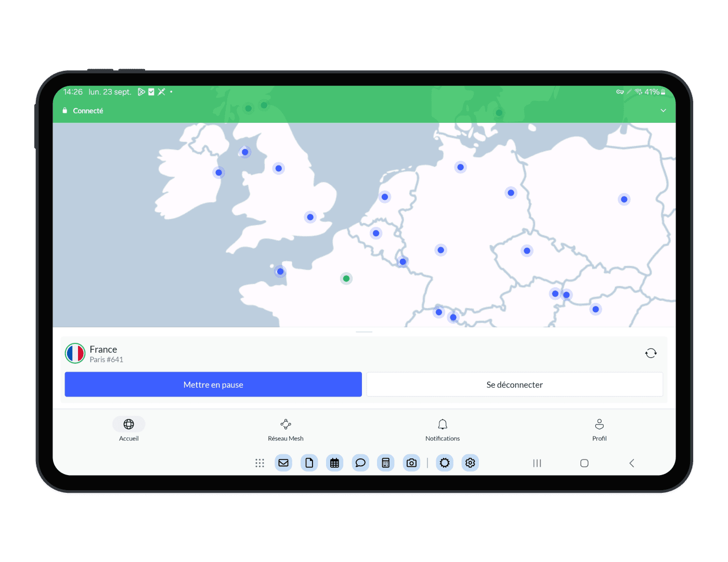Viewport: 728px width, 562px height.
Task: Open the Profil tab
Action: (x=600, y=429)
